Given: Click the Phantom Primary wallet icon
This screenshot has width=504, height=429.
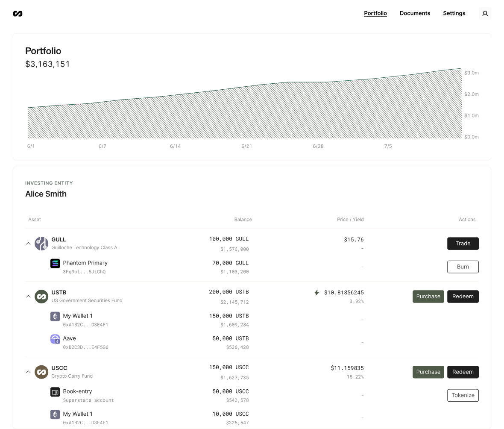Looking at the screenshot, I should (55, 263).
